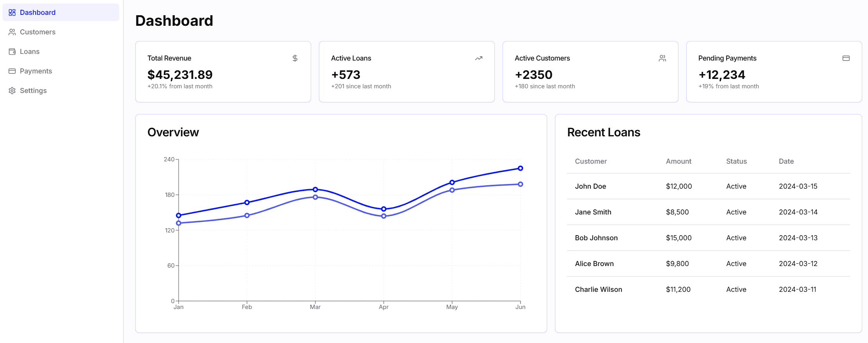The height and width of the screenshot is (343, 868).
Task: Click the dollar sign icon on Total Revenue card
Action: coord(295,58)
